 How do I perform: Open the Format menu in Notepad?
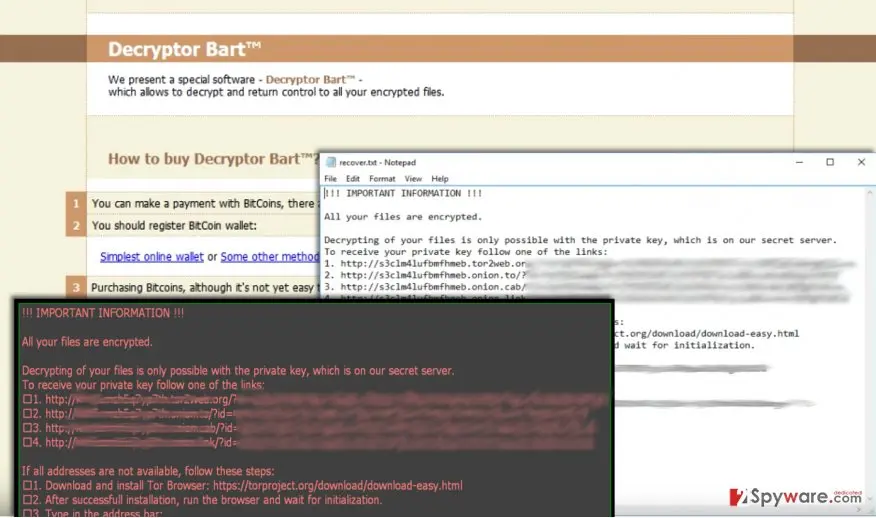(382, 179)
